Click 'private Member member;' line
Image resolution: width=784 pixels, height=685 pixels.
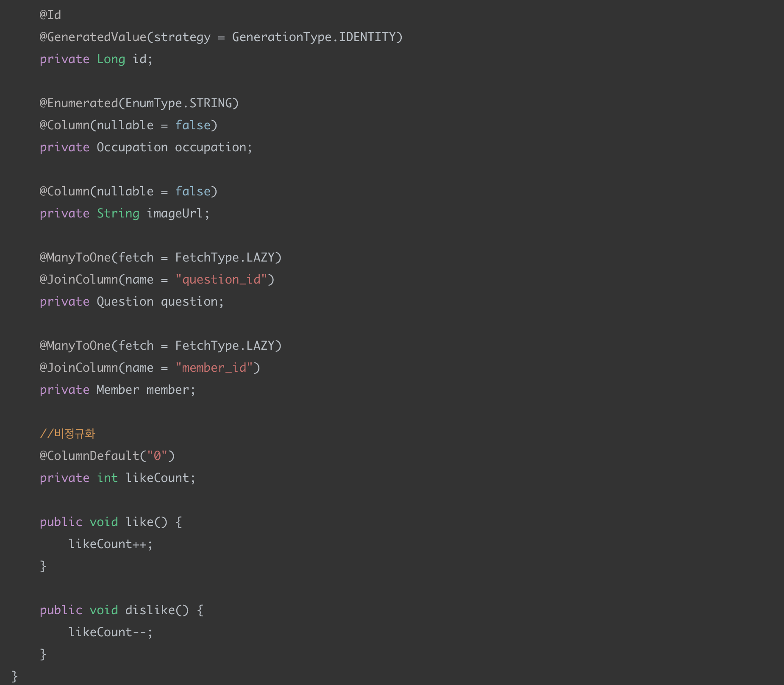(117, 390)
